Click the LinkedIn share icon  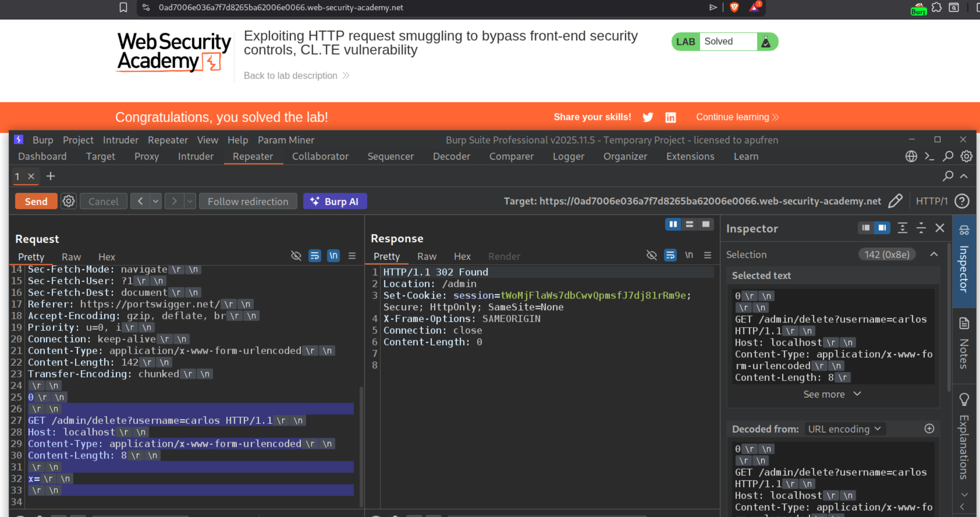670,117
